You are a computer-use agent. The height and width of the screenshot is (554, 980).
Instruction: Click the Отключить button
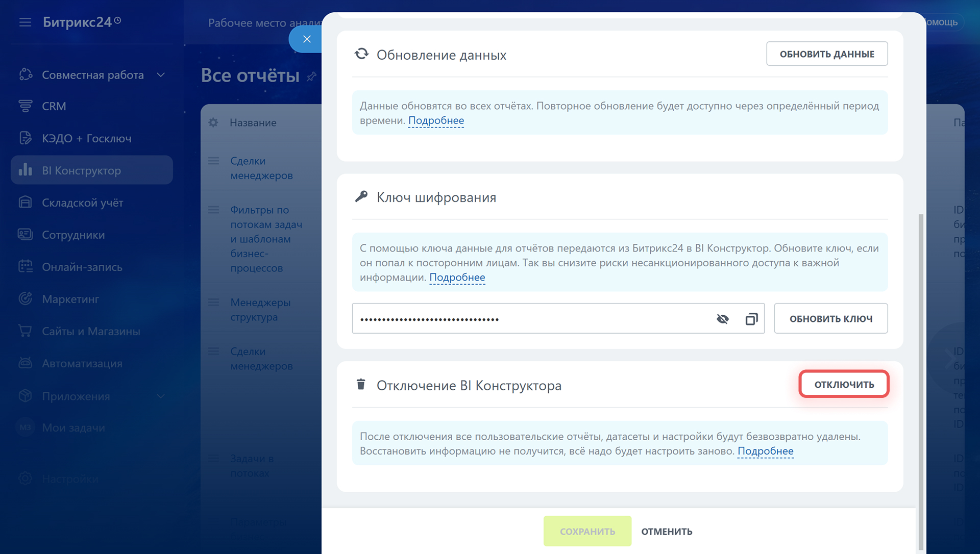844,384
